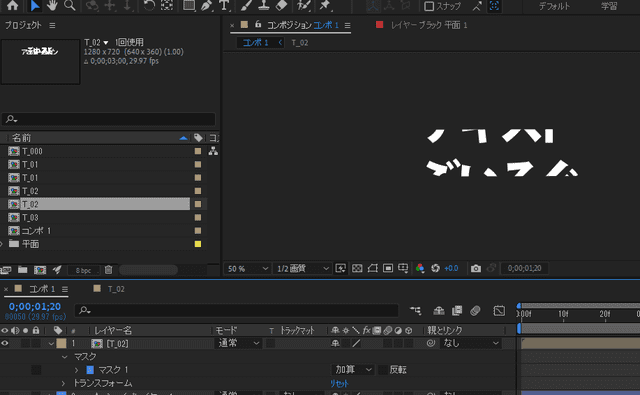This screenshot has height=395, width=640.
Task: Open the parent link dropdown for T_02
Action: tap(471, 343)
